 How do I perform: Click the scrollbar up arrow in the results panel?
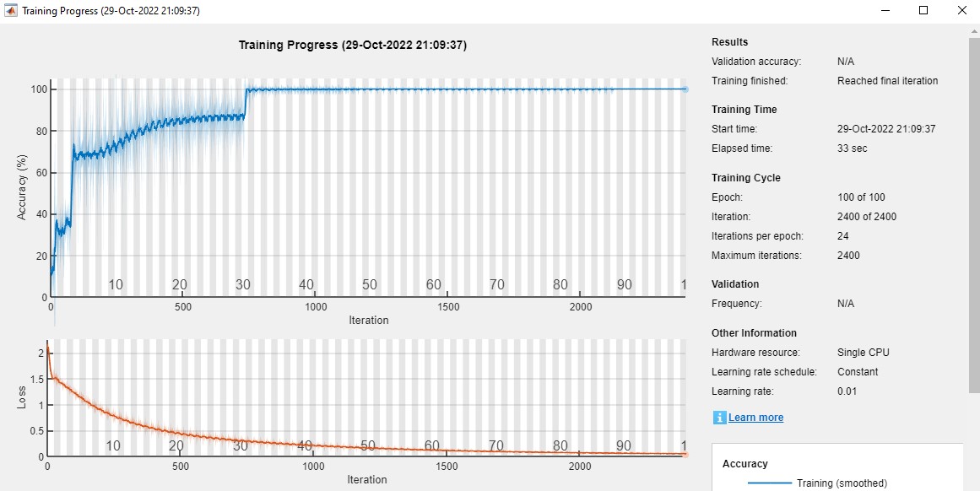[974, 31]
